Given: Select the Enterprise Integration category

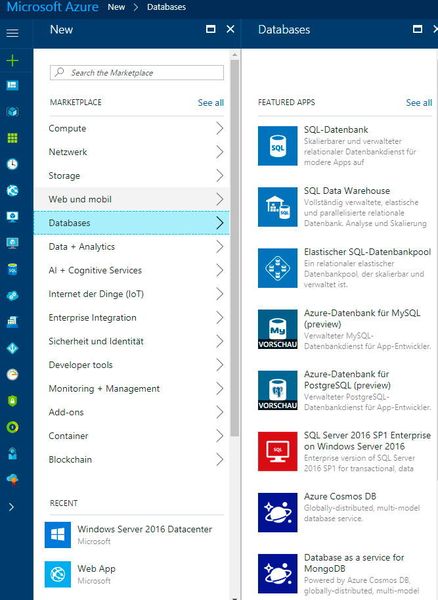Looking at the screenshot, I should [x=132, y=318].
